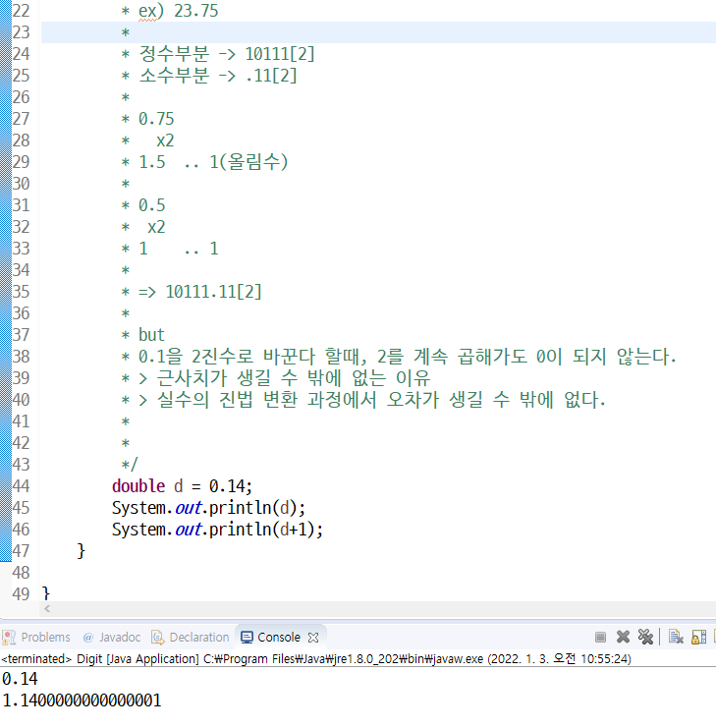Click in 'System.out.println(d+1);' line
Screen dimensions: 716x728
coord(217,530)
